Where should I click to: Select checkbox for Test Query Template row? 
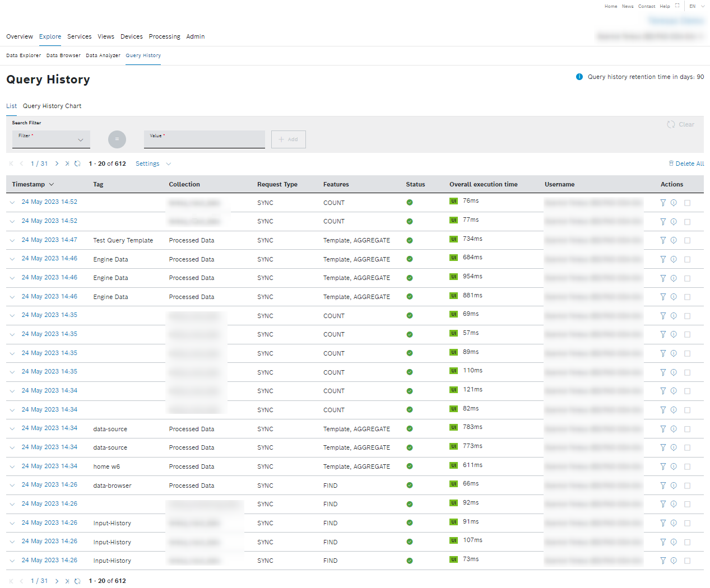pos(687,240)
